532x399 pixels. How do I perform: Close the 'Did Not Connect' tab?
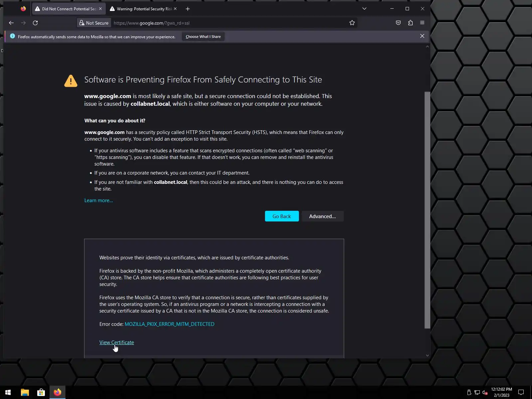[x=100, y=9]
